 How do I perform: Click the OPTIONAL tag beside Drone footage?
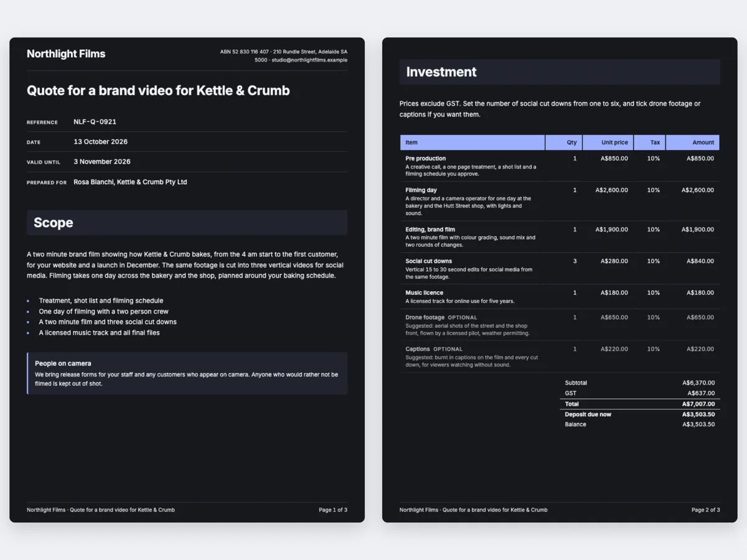coord(463,318)
